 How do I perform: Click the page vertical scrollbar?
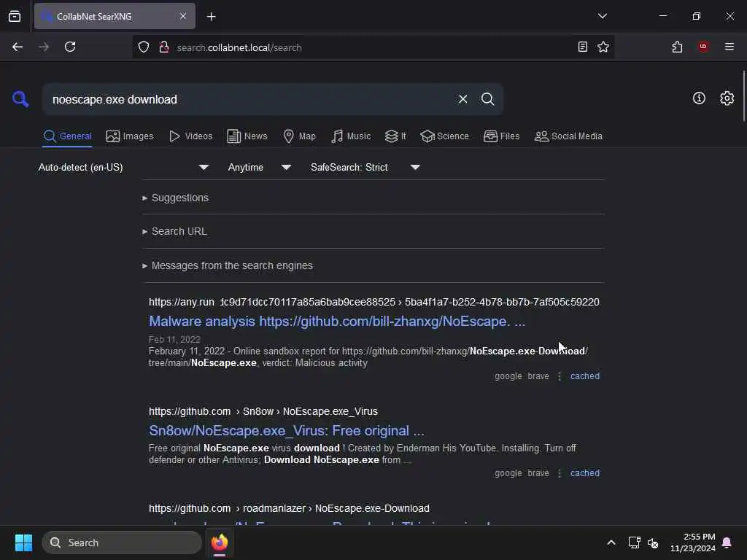pos(743,96)
